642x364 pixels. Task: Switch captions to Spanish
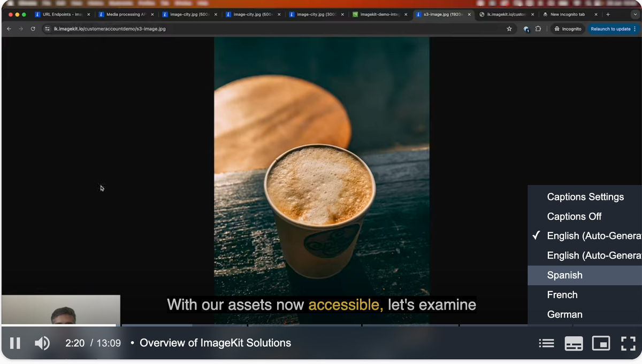click(585, 275)
